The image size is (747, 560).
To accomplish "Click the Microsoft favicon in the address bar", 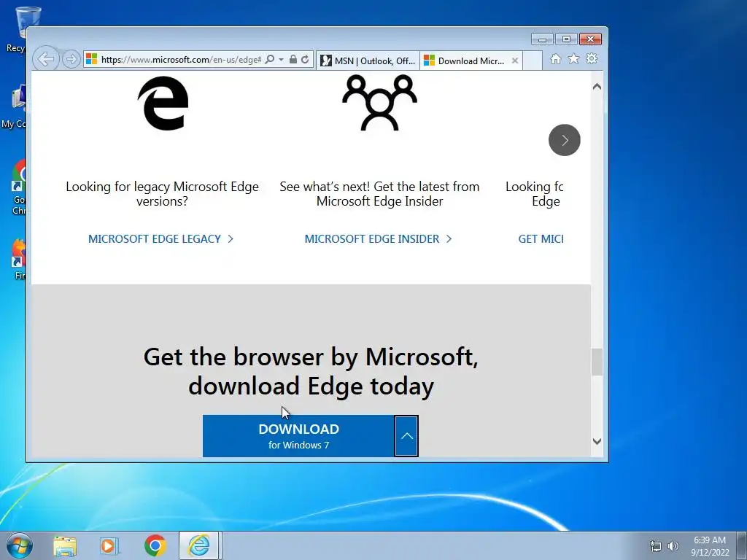I will (91, 59).
